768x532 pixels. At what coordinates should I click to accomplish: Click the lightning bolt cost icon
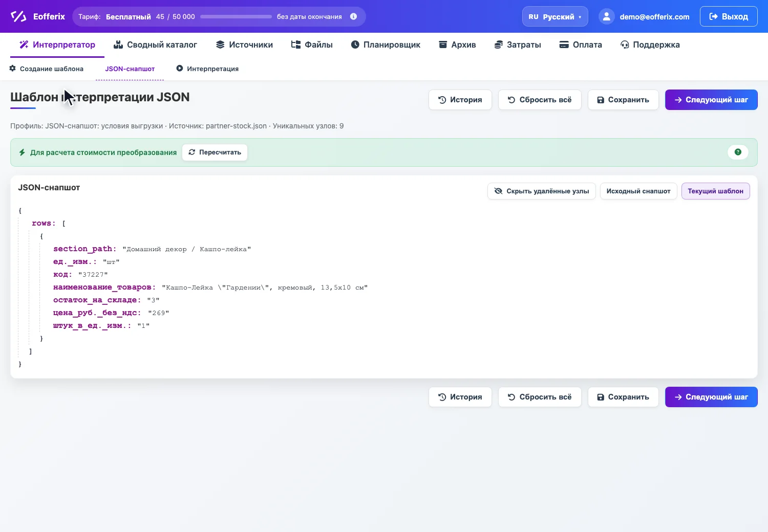point(22,152)
